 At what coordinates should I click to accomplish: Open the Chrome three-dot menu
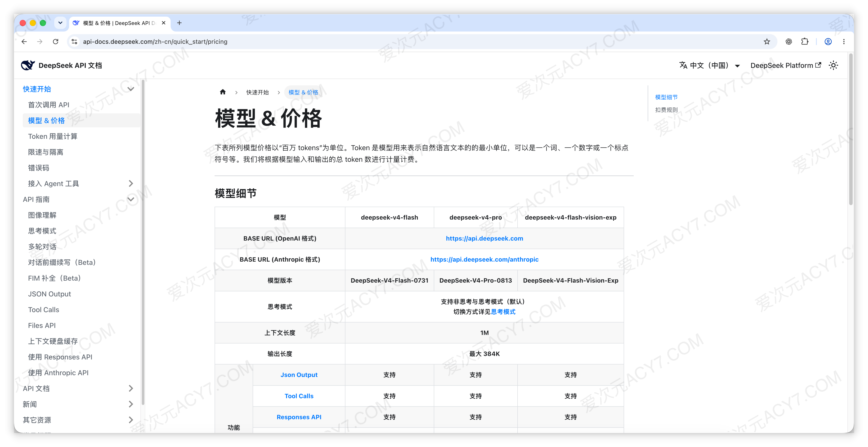(x=844, y=41)
